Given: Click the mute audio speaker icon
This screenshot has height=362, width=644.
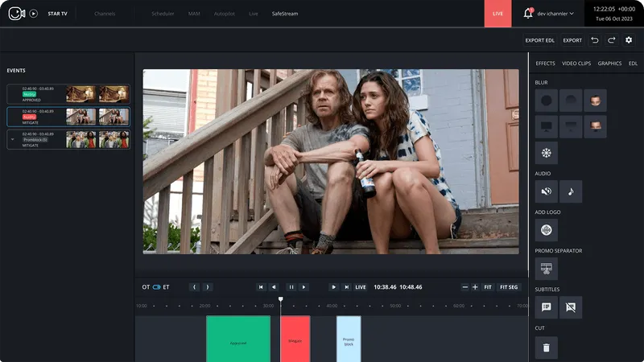Looking at the screenshot, I should [547, 191].
